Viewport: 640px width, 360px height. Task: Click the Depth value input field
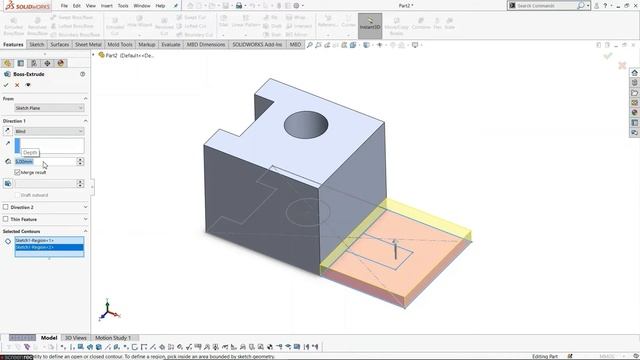[45, 162]
